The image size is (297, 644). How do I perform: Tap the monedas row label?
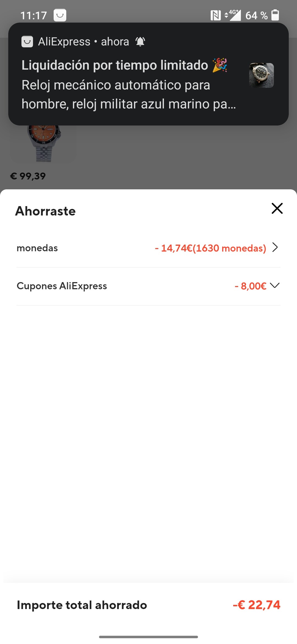point(37,248)
